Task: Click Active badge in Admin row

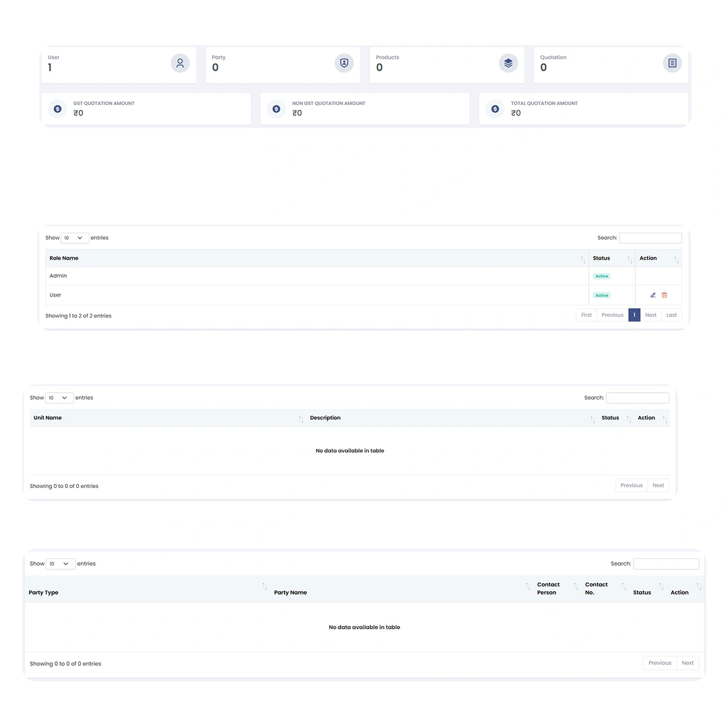Action: (602, 276)
